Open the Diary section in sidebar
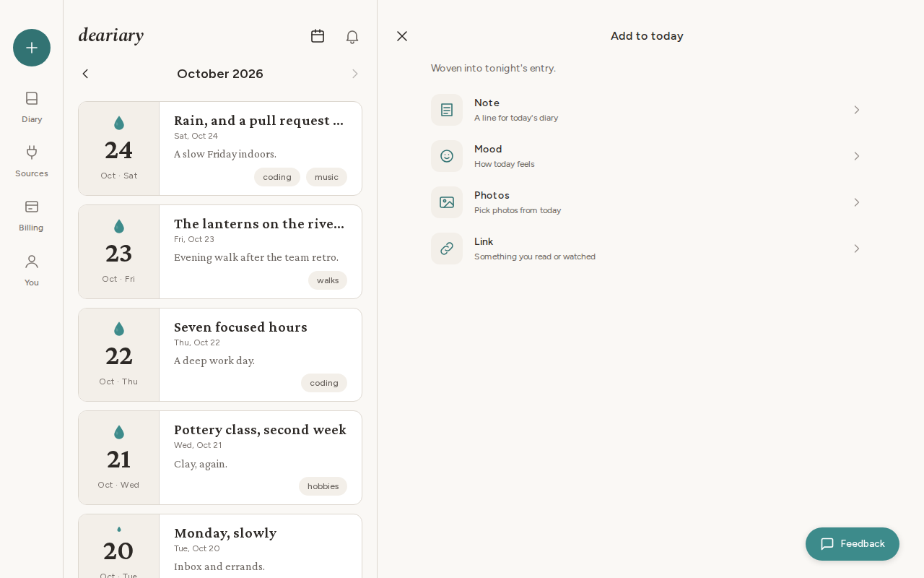 [x=32, y=107]
